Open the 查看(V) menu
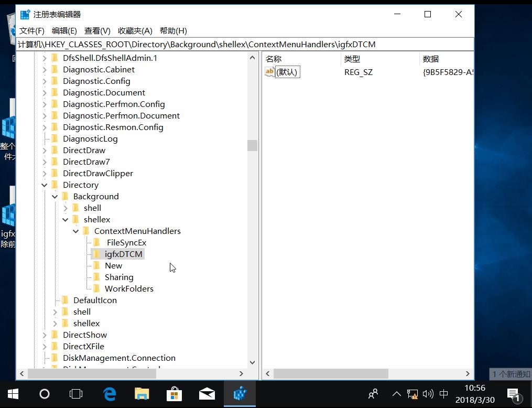Viewport: 532px width, 408px height. [97, 30]
